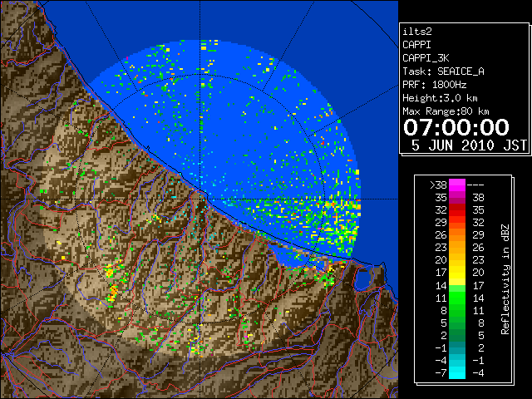Select the "Height:3.0 km" text
The image size is (532, 399).
click(x=440, y=98)
